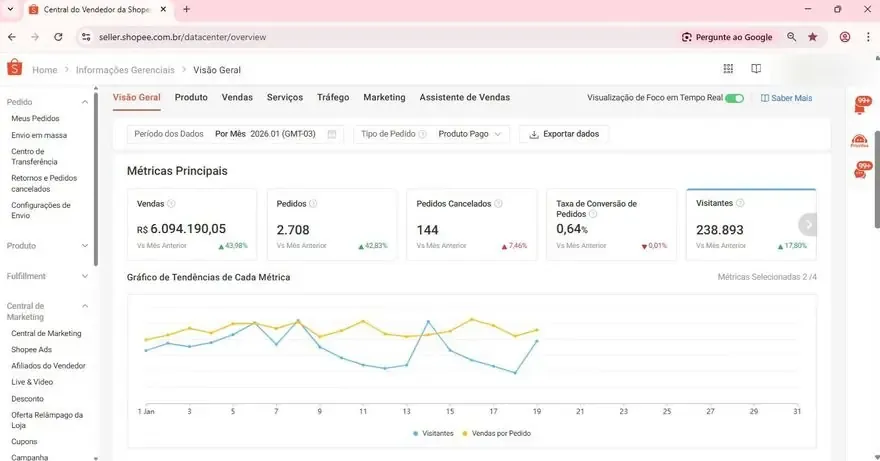The width and height of the screenshot is (880, 461).
Task: Select the Pedidos Cancelados metric card
Action: (x=471, y=225)
